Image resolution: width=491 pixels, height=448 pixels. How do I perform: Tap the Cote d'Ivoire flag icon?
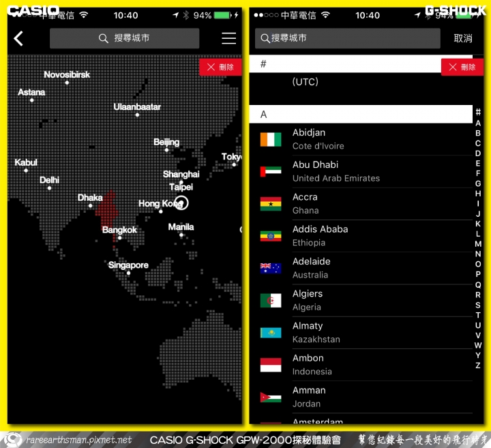click(271, 140)
